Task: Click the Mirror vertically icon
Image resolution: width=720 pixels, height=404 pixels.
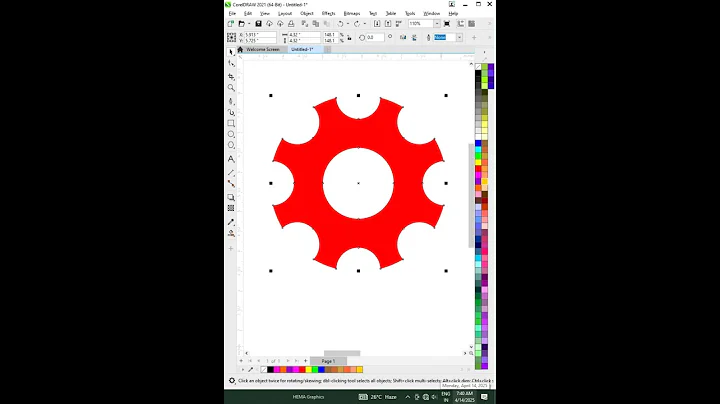Action: click(x=414, y=37)
